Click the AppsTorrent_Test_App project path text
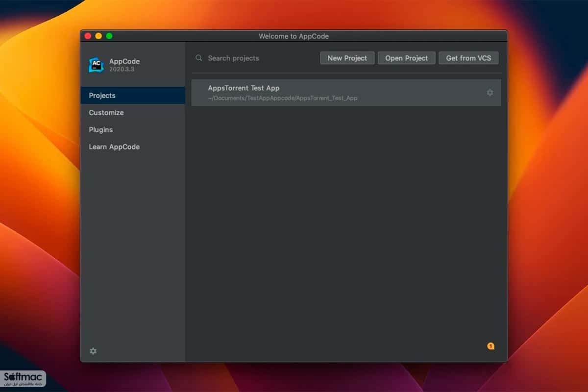The width and height of the screenshot is (588, 392). click(x=283, y=98)
